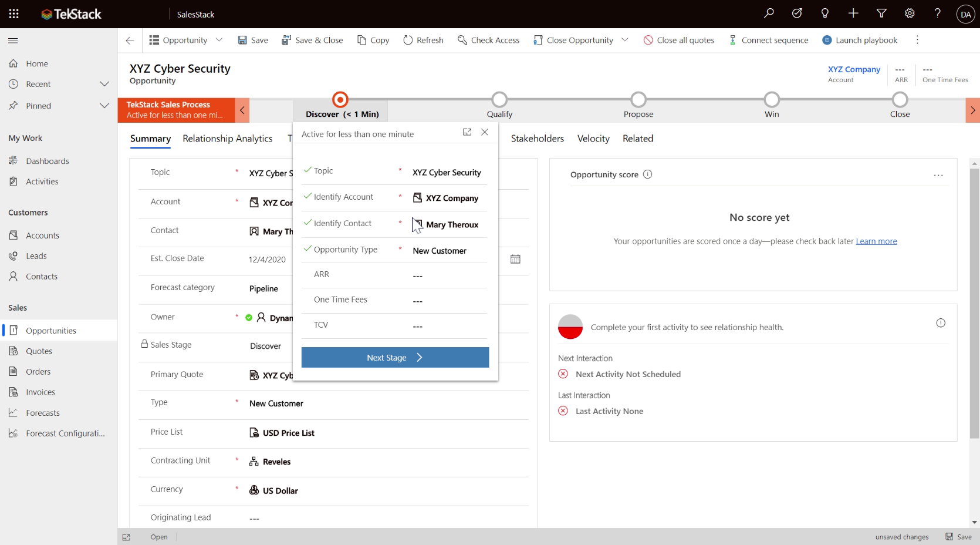Close the Discover stage flyout
Image resolution: width=980 pixels, height=545 pixels.
coord(485,132)
